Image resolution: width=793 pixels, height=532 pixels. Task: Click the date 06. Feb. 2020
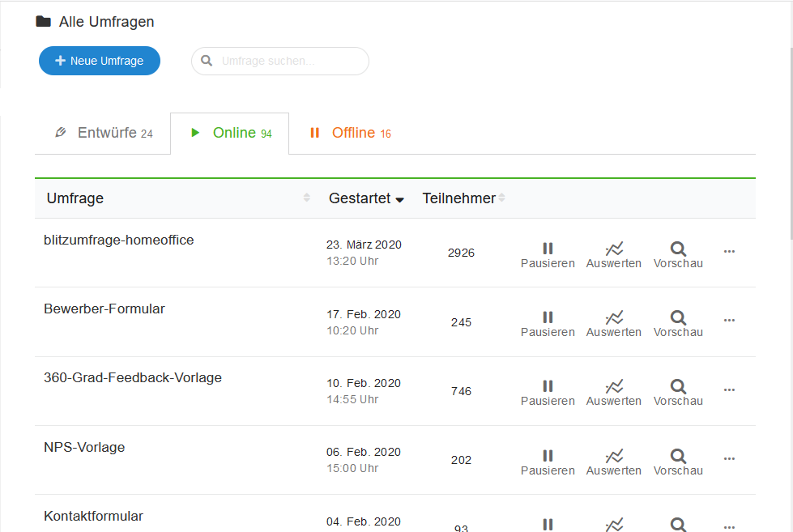pos(364,452)
